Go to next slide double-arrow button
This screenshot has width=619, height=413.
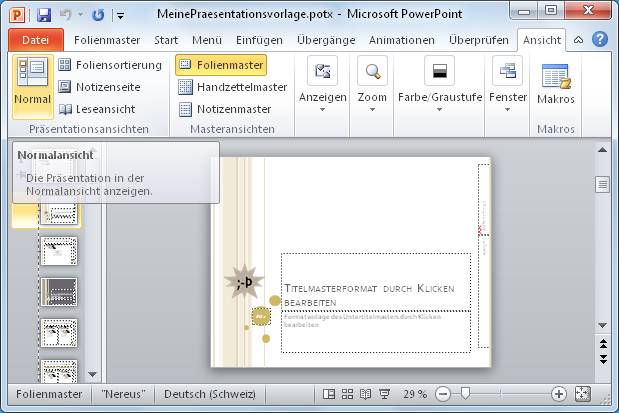[603, 359]
